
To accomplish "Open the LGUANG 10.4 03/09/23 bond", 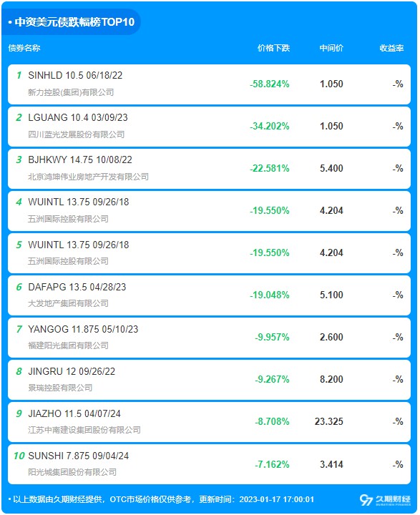I will click(78, 117).
